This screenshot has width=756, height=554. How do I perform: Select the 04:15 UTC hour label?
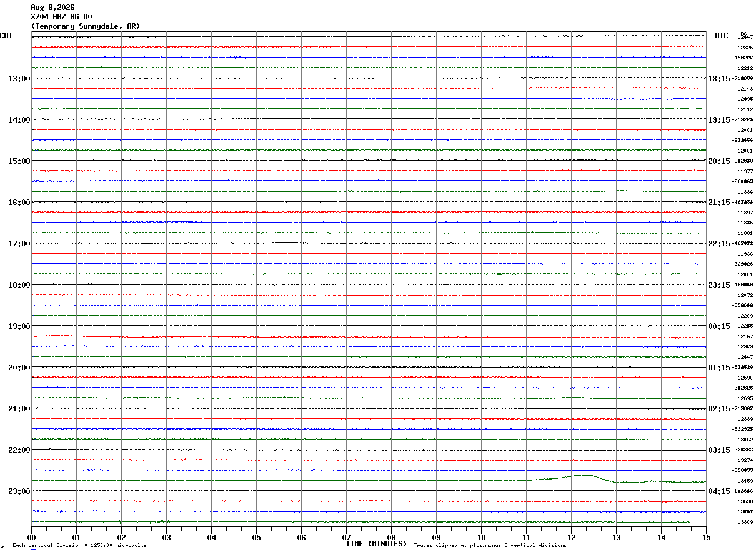point(719,491)
